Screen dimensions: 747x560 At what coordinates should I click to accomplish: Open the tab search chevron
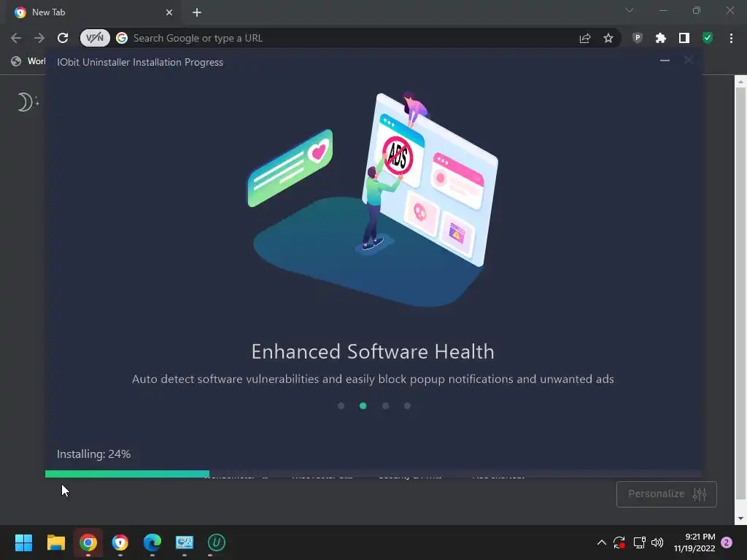pos(630,10)
